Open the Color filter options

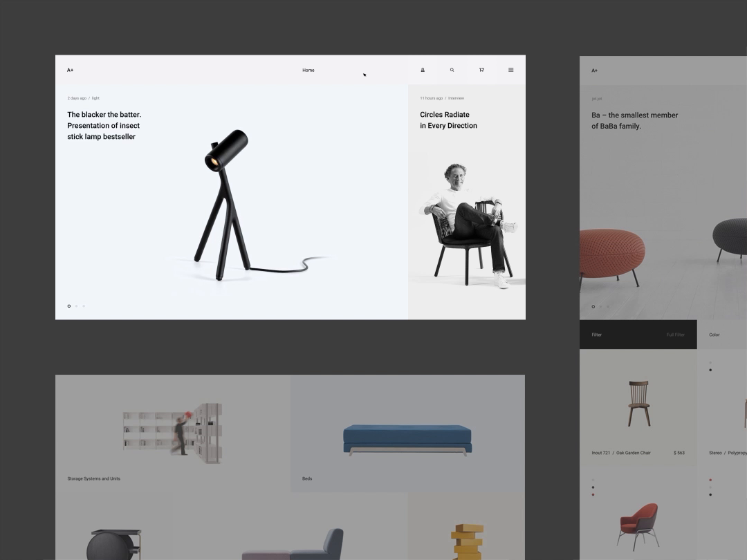click(715, 335)
